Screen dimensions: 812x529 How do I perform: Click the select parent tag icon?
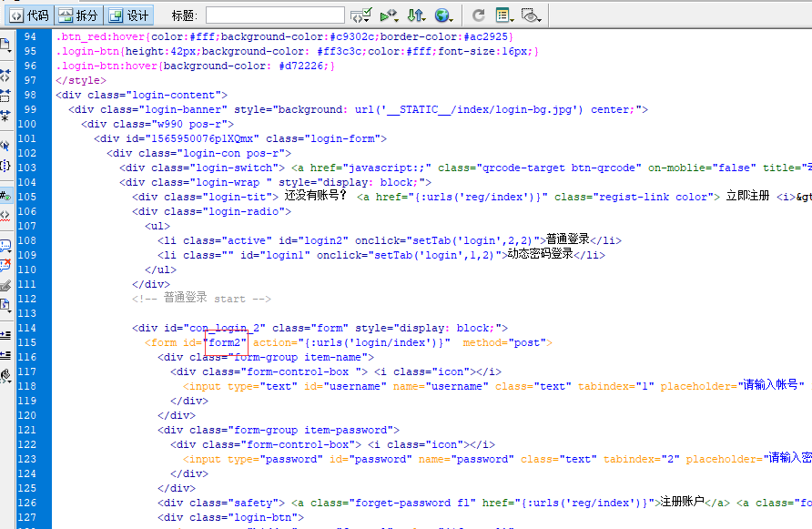pos(6,145)
